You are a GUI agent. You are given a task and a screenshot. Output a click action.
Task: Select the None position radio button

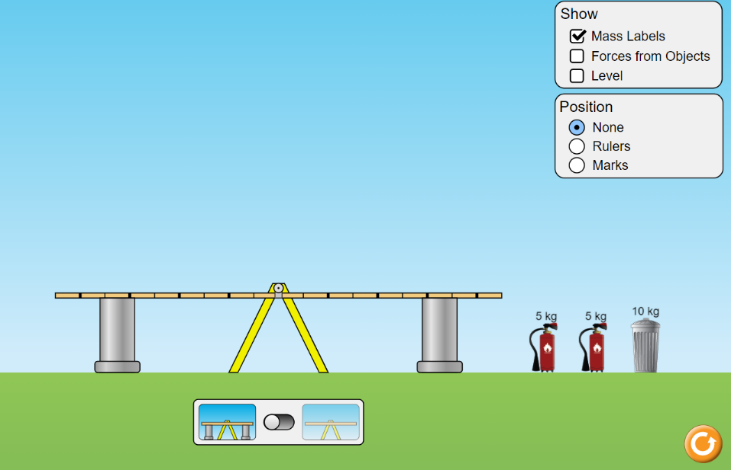(577, 127)
